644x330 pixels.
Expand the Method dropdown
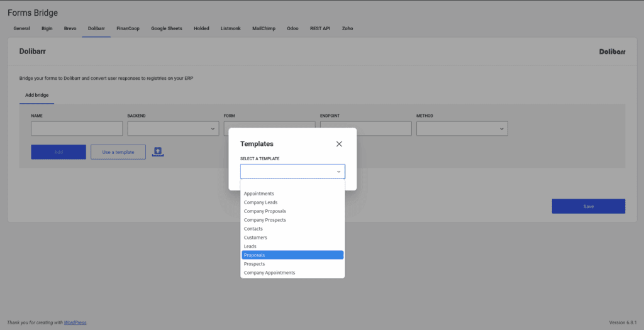pos(462,128)
